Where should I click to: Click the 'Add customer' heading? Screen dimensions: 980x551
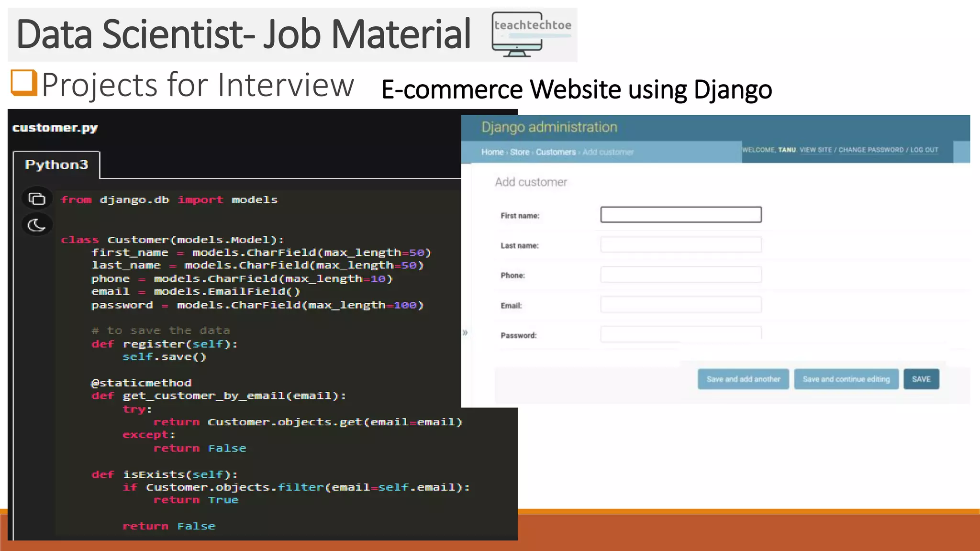[x=531, y=182]
